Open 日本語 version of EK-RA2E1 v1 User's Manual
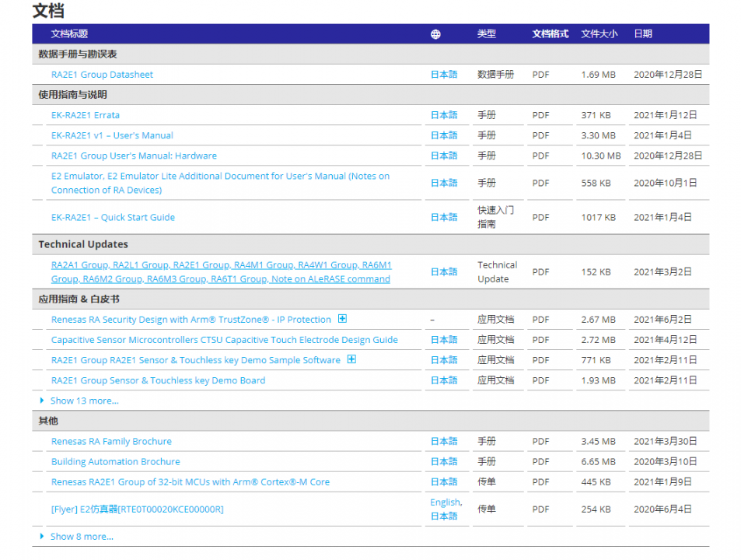Screen dimensions: 741x560 point(444,135)
